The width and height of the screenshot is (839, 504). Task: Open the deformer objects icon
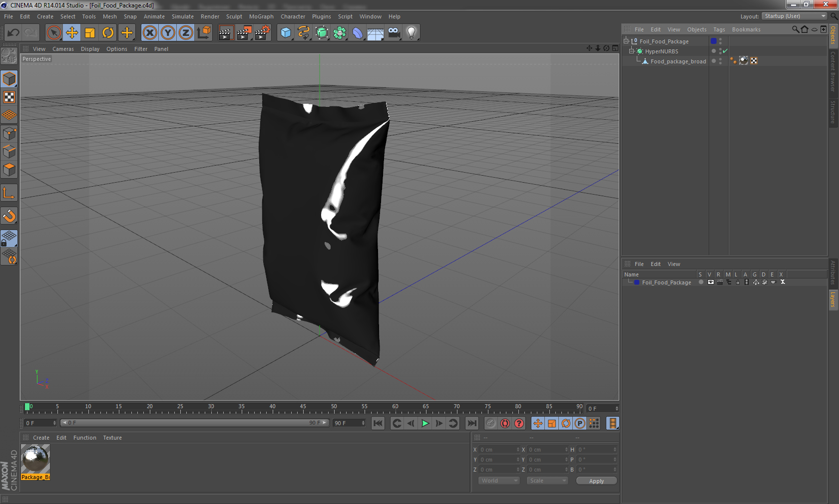point(358,33)
